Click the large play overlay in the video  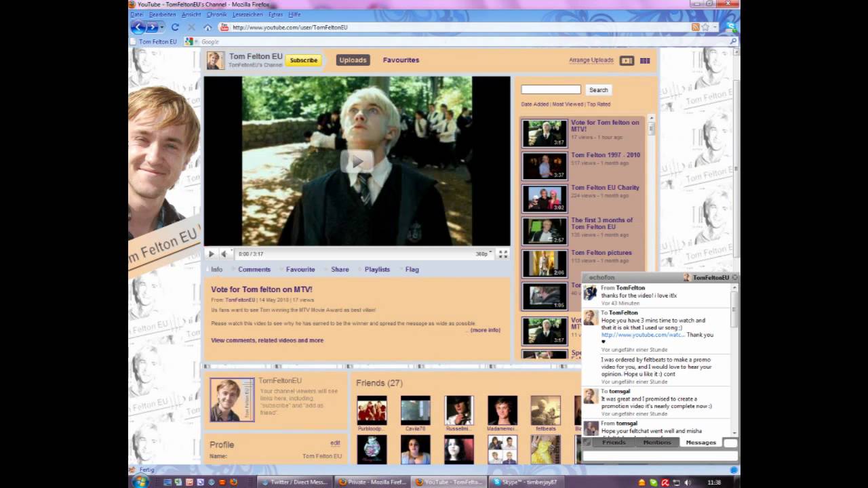click(x=357, y=161)
